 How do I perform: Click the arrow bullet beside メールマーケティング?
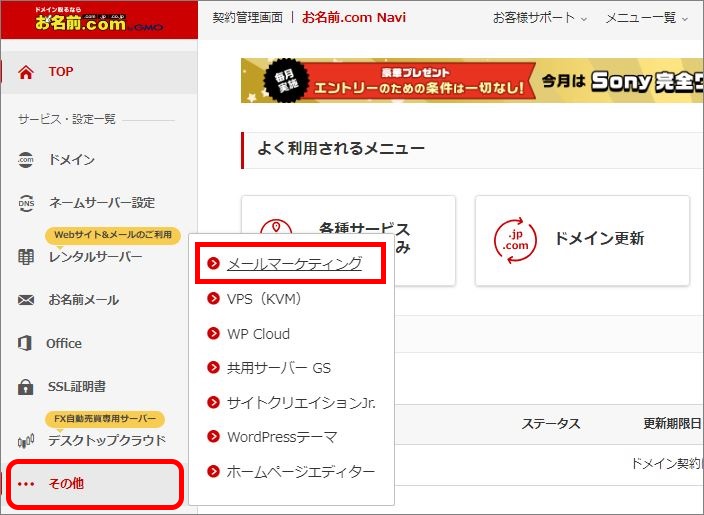pyautogui.click(x=213, y=264)
